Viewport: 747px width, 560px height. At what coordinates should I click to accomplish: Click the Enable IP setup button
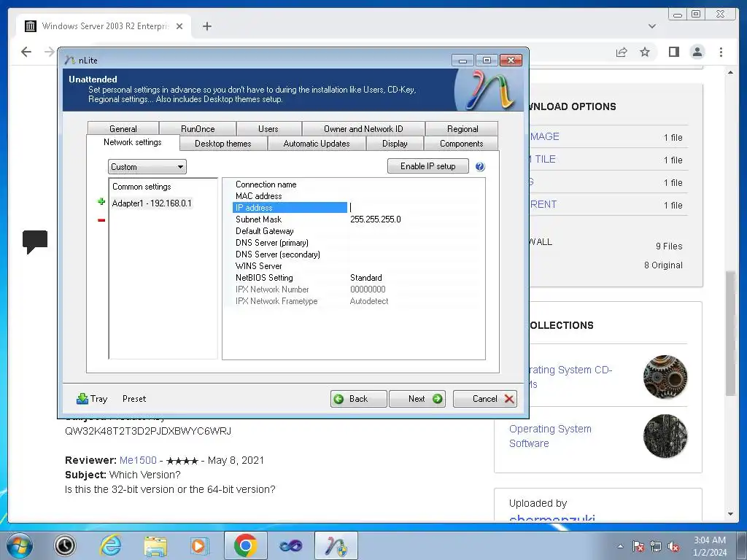[x=427, y=166]
